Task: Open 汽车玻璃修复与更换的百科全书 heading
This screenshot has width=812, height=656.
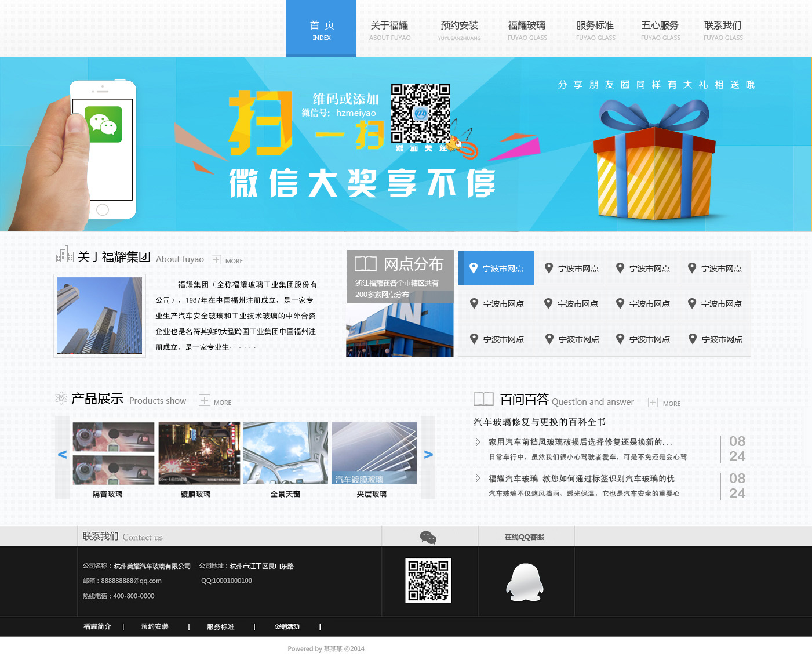Action: click(x=540, y=422)
